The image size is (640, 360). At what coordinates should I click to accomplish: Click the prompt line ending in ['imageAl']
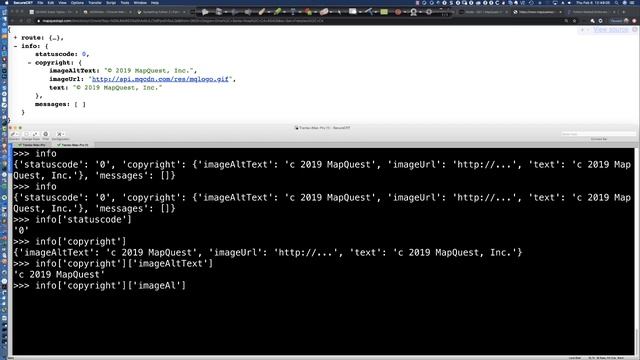click(x=99, y=286)
